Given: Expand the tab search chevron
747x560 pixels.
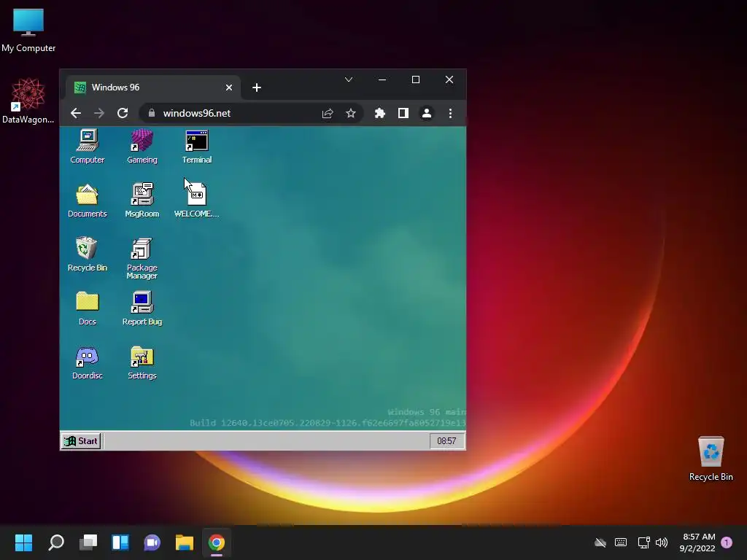Looking at the screenshot, I should point(349,79).
